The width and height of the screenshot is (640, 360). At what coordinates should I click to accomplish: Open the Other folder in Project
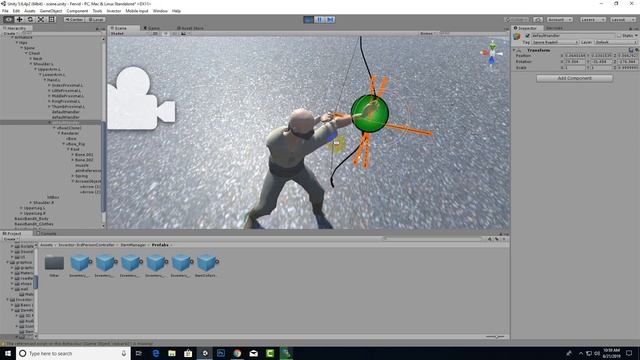coord(54,265)
